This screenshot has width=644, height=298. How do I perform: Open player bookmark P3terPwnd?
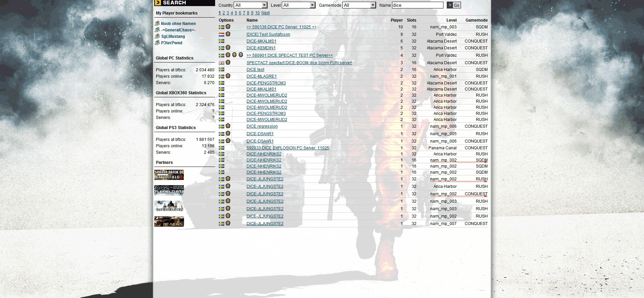point(171,43)
